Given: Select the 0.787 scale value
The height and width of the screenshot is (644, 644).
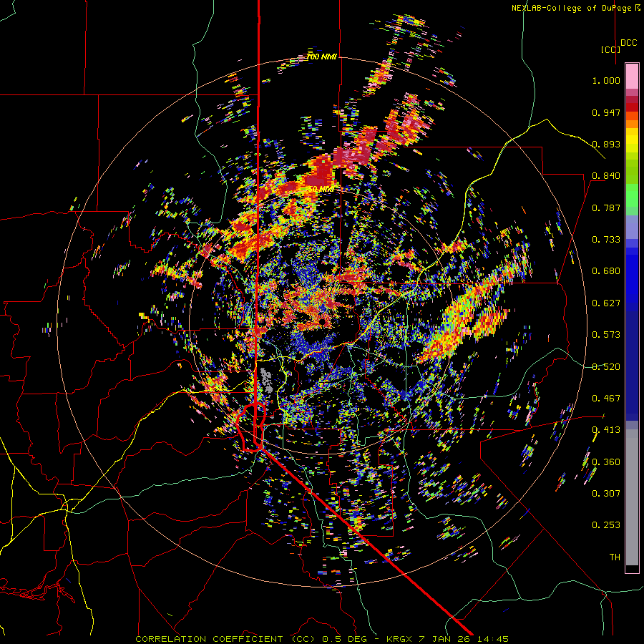Looking at the screenshot, I should pos(606,208).
